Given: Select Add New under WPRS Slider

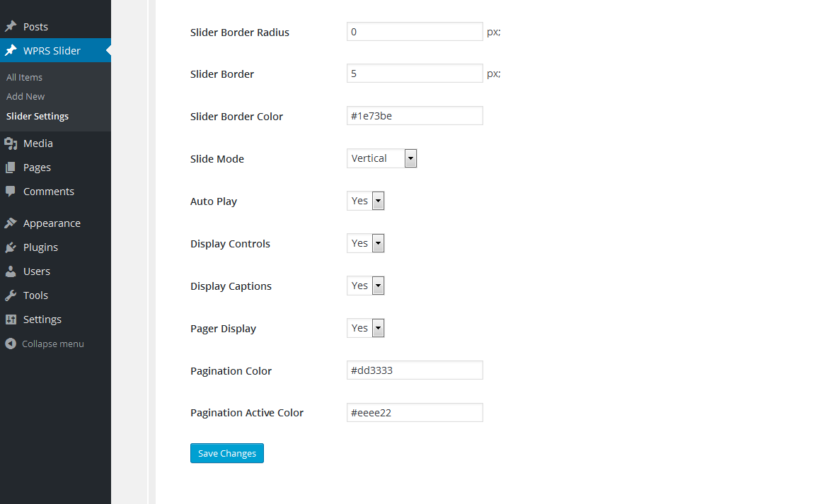Looking at the screenshot, I should click(x=25, y=96).
